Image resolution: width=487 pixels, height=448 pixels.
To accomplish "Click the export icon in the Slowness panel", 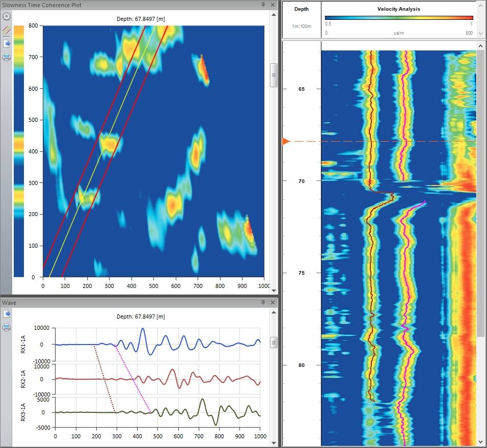I will point(7,44).
